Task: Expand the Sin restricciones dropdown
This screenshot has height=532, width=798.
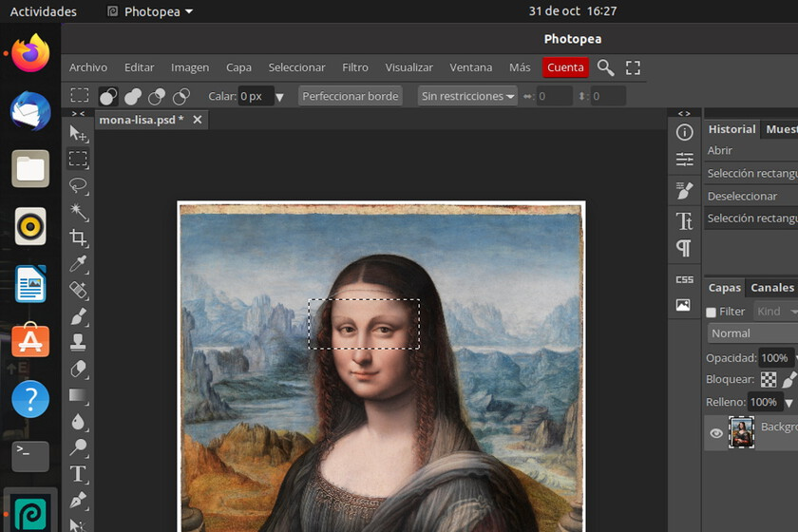Action: coord(467,96)
